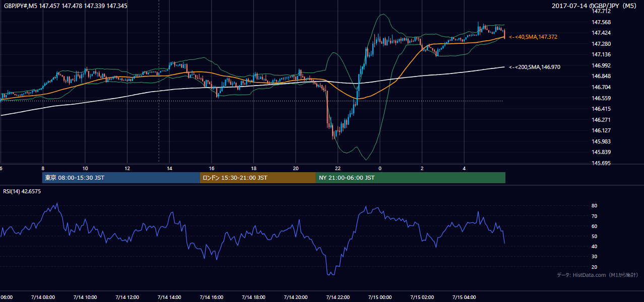Click the hour 22 label under price chart
The image size is (644, 302).
(x=338, y=169)
